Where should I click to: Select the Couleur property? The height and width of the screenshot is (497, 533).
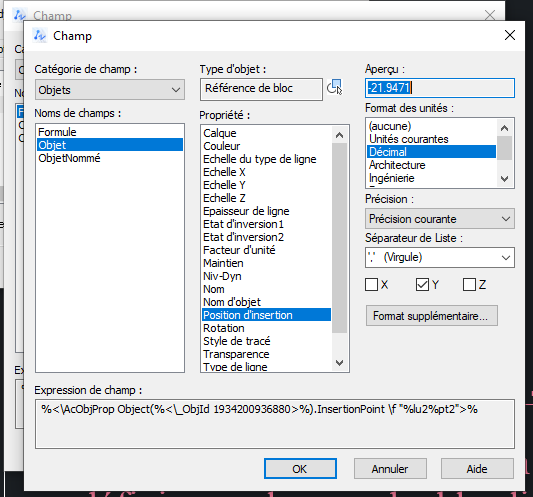click(x=266, y=146)
